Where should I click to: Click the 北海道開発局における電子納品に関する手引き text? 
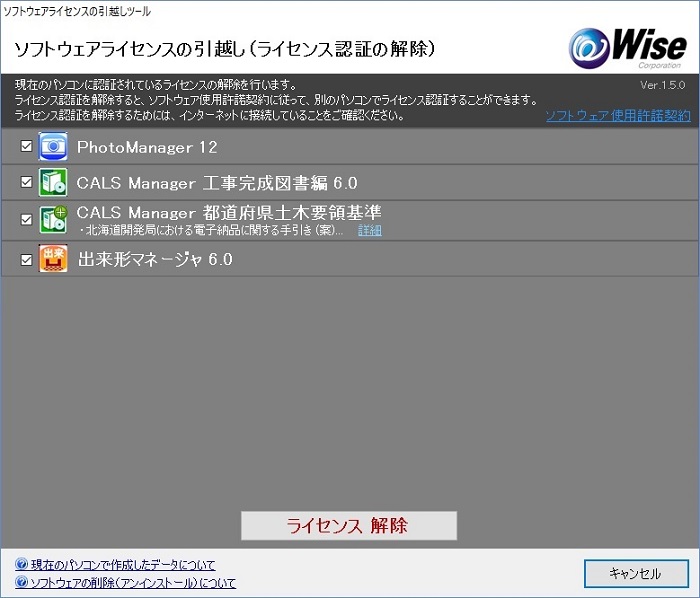pos(210,230)
